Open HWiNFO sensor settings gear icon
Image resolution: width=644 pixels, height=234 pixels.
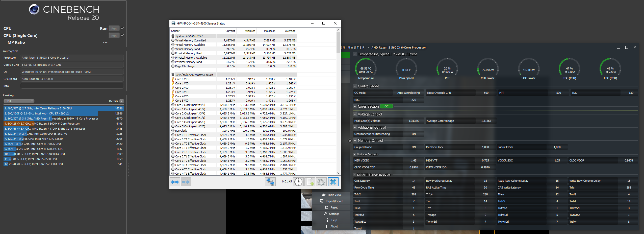point(321,182)
